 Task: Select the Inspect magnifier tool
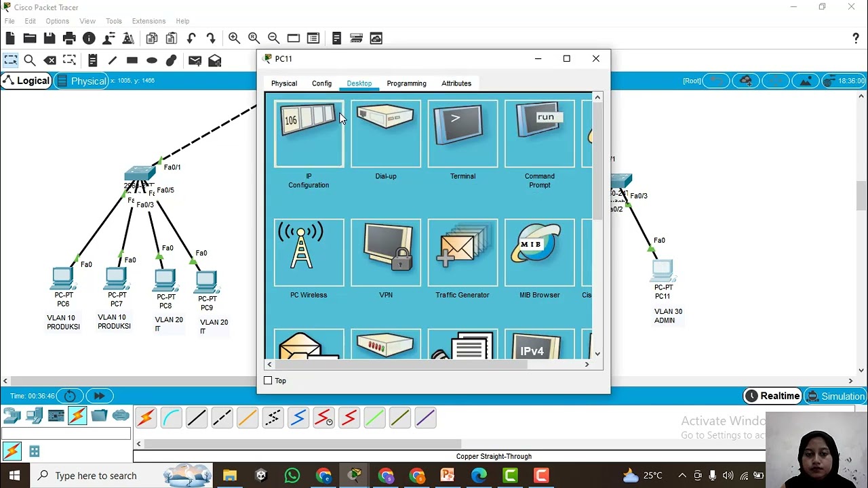tap(30, 60)
